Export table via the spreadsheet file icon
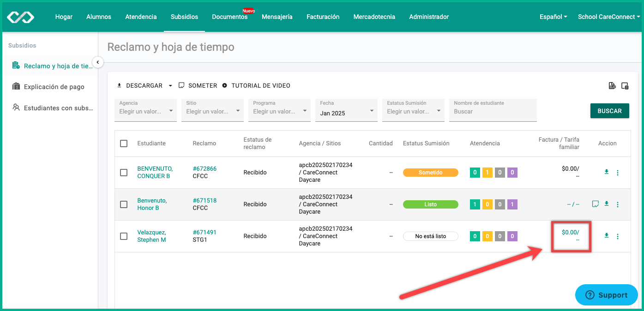This screenshot has width=644, height=311. 612,85
